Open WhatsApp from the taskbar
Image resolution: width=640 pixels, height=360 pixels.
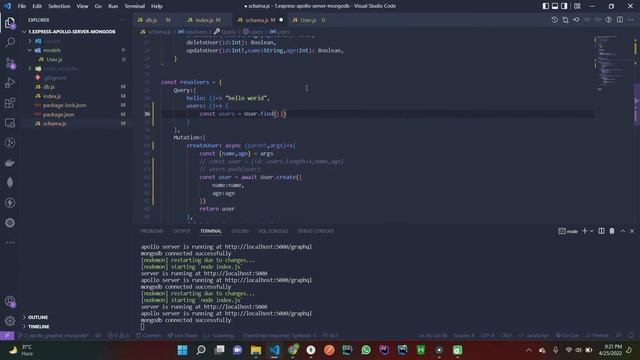pyautogui.click(x=366, y=350)
